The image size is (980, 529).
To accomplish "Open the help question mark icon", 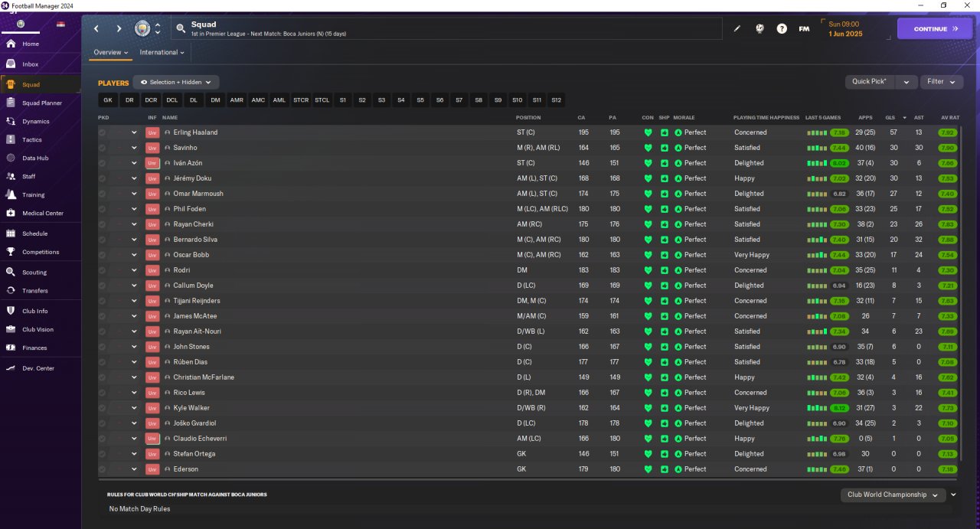I will pos(782,29).
